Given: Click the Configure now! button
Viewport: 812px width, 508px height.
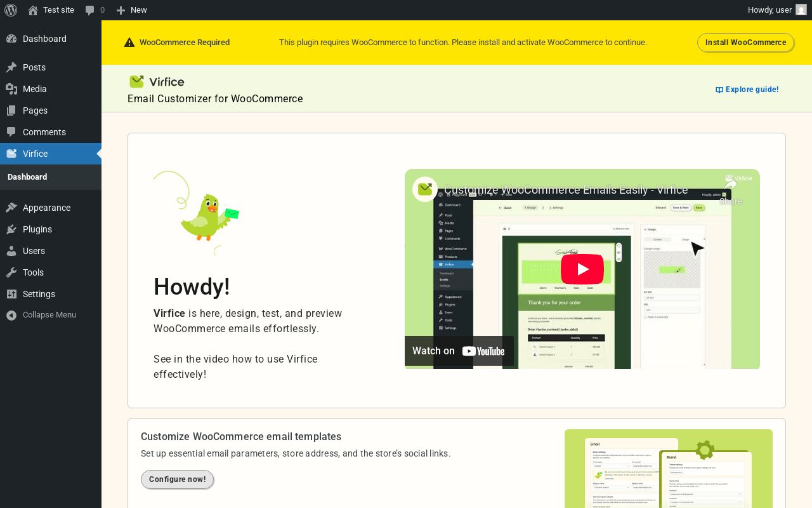Looking at the screenshot, I should [177, 479].
